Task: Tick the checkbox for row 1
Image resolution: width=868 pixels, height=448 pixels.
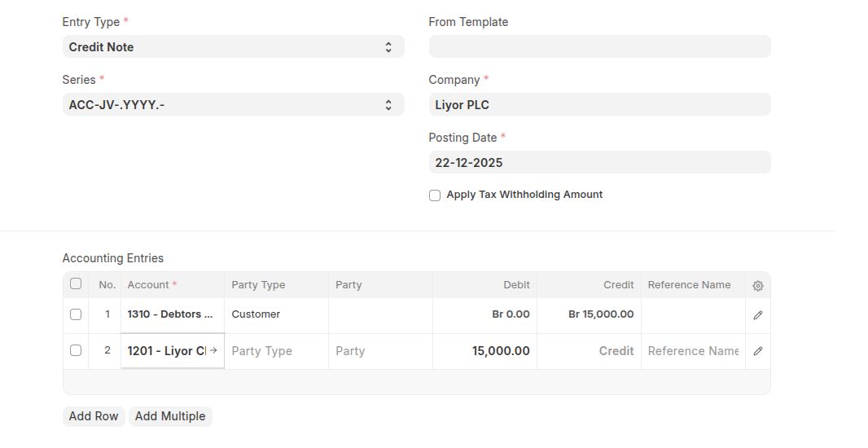Action: (x=76, y=314)
